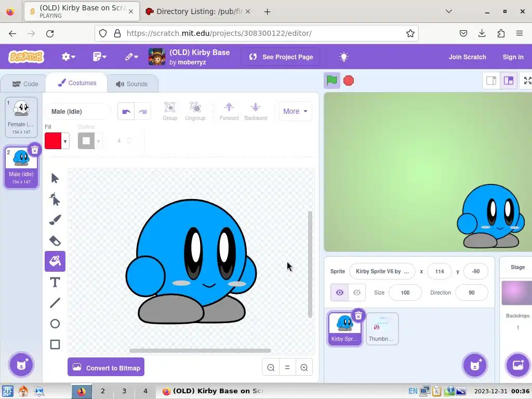
Task: Select the Female costume thumbnail
Action: [x=21, y=117]
